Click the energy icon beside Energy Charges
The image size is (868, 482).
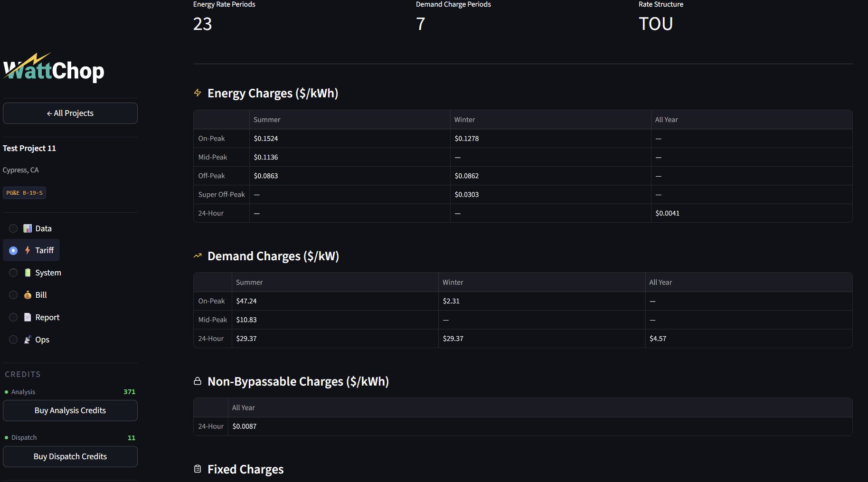pyautogui.click(x=198, y=93)
